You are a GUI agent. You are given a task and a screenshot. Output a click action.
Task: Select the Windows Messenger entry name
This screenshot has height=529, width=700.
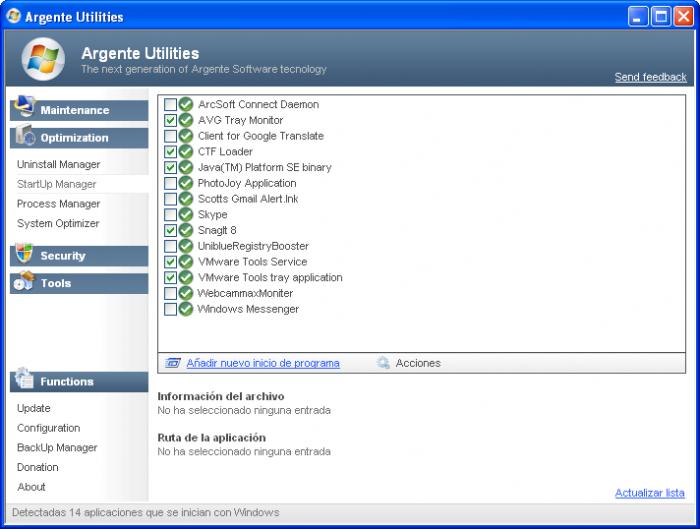pos(248,309)
